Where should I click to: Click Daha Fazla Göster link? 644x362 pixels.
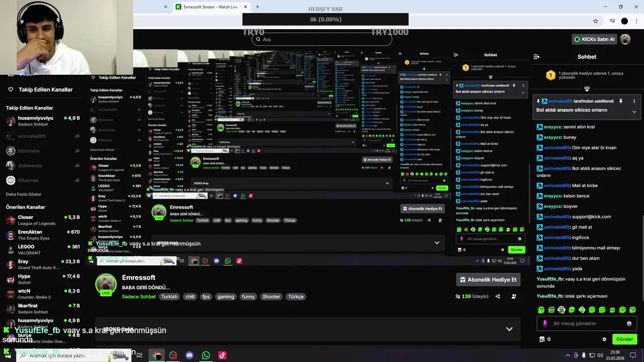tap(25, 194)
